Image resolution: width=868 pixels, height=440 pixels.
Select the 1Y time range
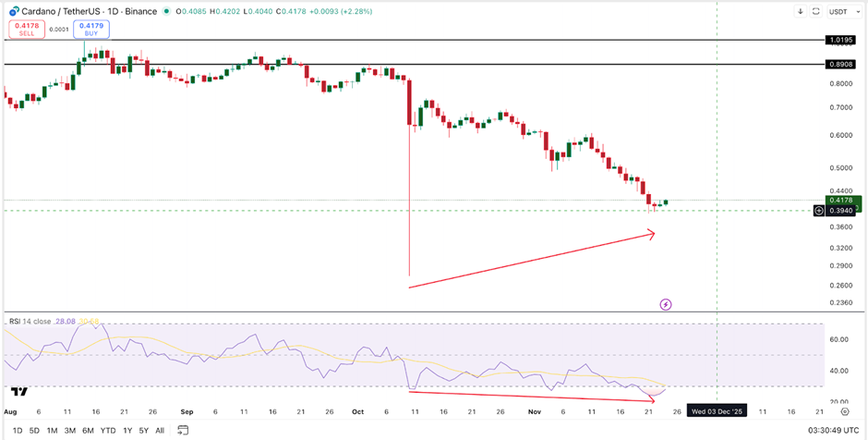(127, 431)
